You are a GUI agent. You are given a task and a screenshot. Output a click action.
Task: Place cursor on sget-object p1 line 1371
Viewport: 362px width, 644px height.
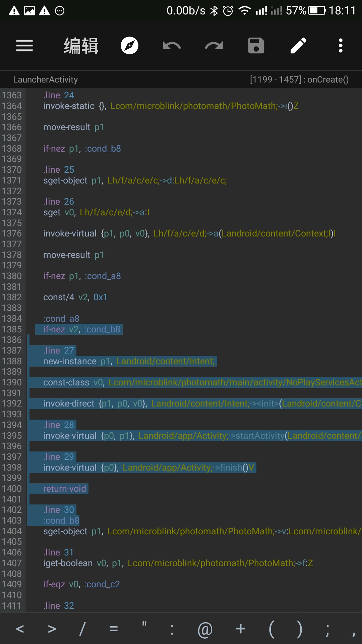(x=135, y=180)
